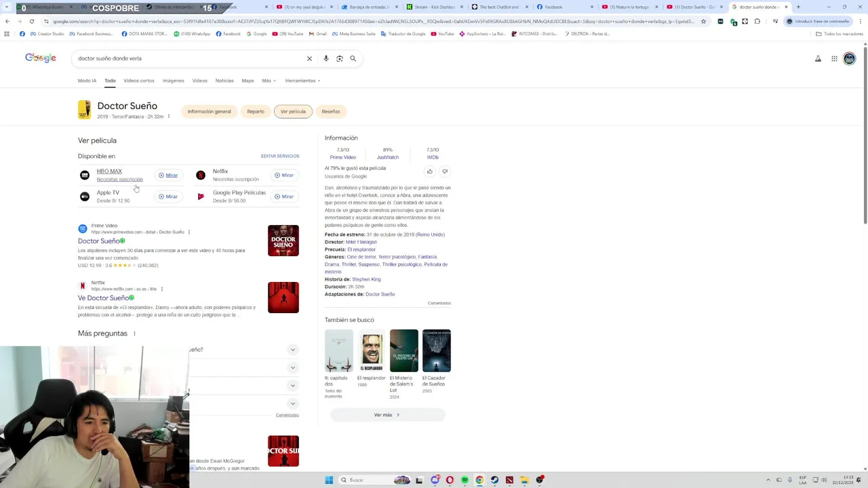
Task: Select the Reparto chip
Action: pos(256,111)
